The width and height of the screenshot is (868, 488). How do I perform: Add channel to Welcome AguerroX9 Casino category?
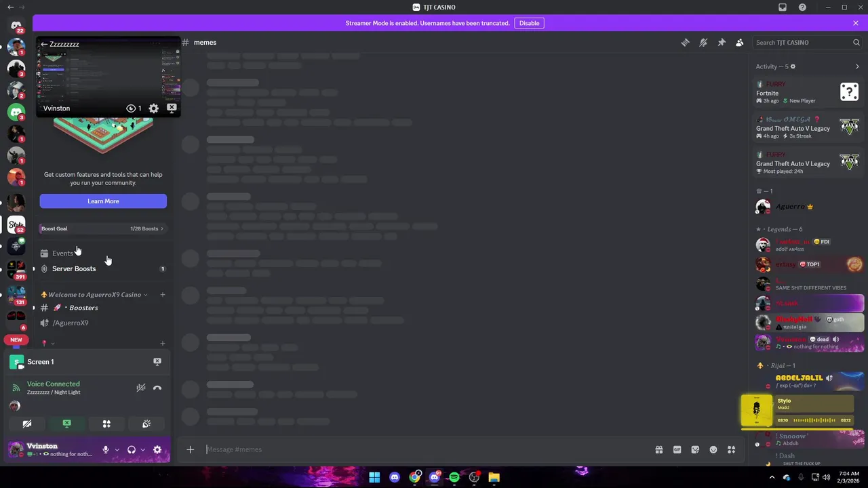[x=162, y=295]
